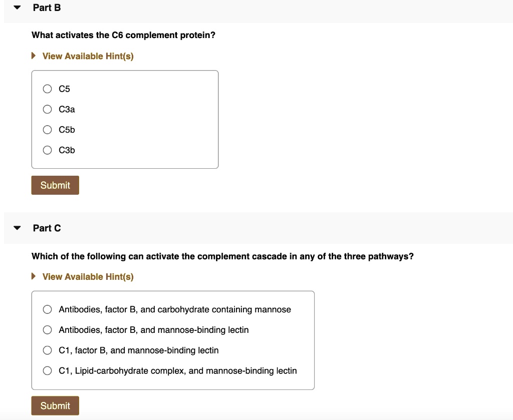Select 'C1, factor B, and mannose-binding lectin'
This screenshot has width=513, height=420.
click(47, 350)
